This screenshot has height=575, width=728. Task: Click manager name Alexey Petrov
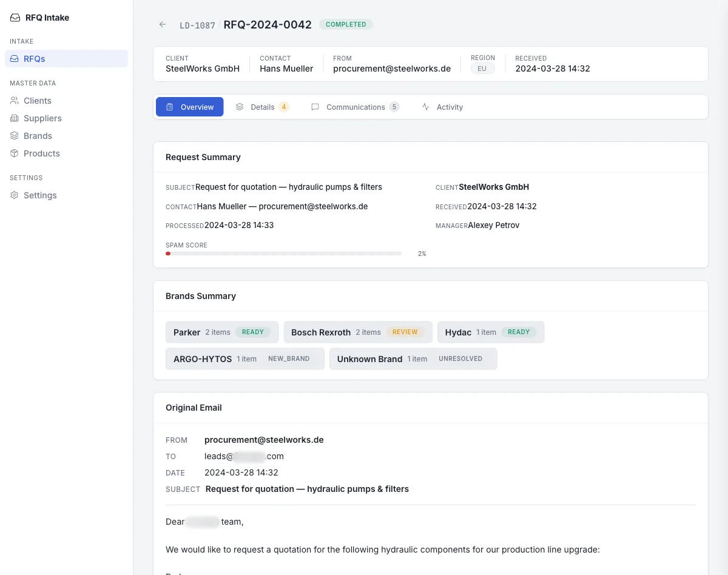494,225
